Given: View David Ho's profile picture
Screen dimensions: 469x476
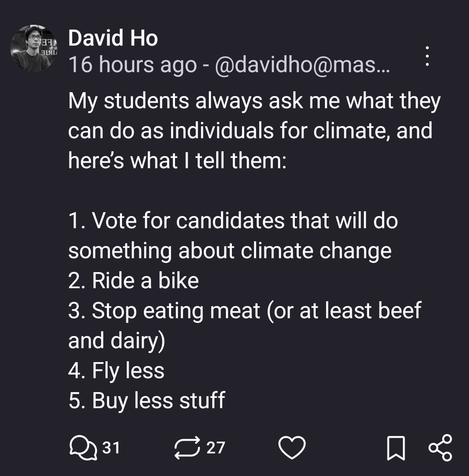Looking at the screenshot, I should [x=34, y=48].
